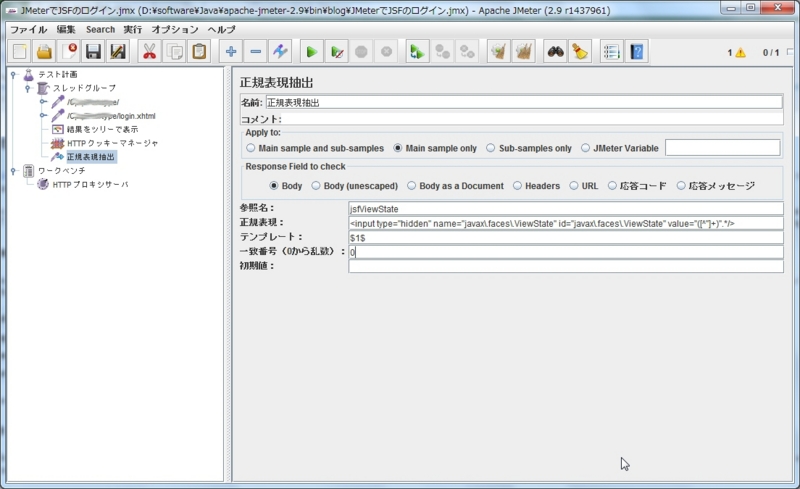Click the Reset search brush icon

580,52
